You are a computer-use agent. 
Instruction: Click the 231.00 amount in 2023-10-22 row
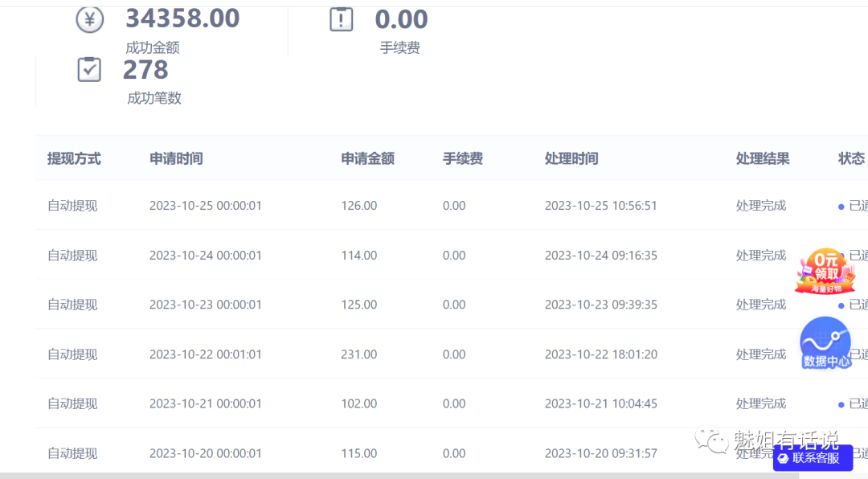click(358, 354)
